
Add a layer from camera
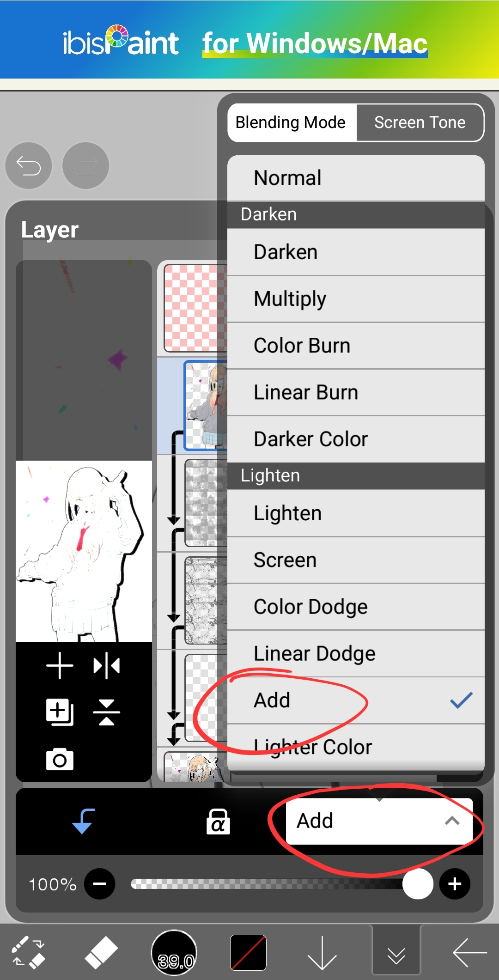[x=60, y=759]
